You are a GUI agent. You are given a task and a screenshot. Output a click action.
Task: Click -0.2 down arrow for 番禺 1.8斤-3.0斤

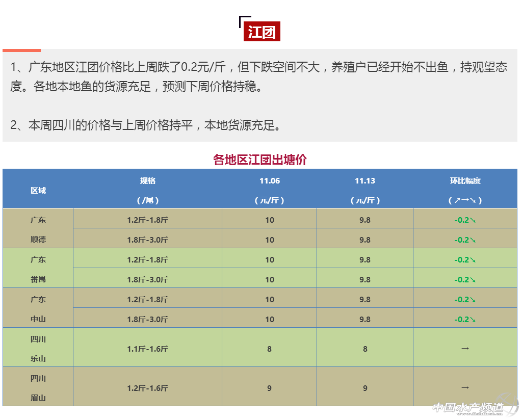pyautogui.click(x=465, y=279)
